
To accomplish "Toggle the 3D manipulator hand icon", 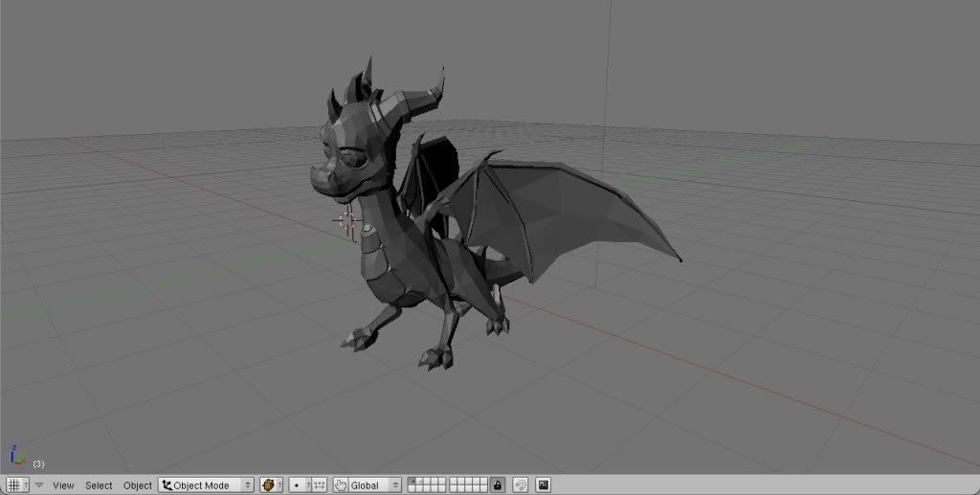I will (341, 485).
